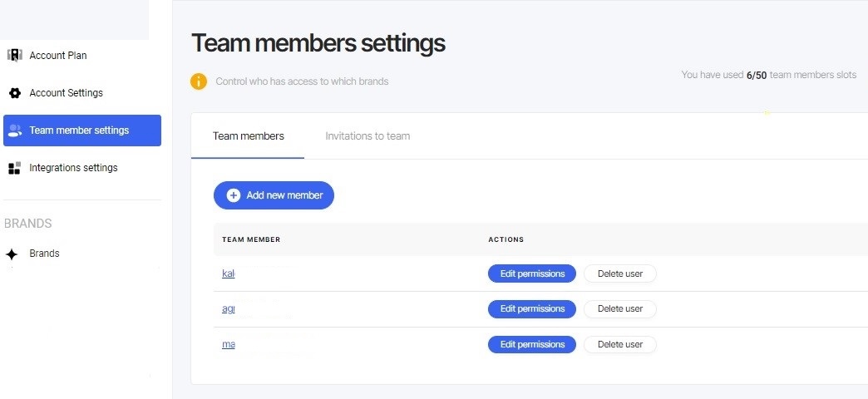Switch to Invitations to team tab
Image resolution: width=868 pixels, height=399 pixels.
367,136
